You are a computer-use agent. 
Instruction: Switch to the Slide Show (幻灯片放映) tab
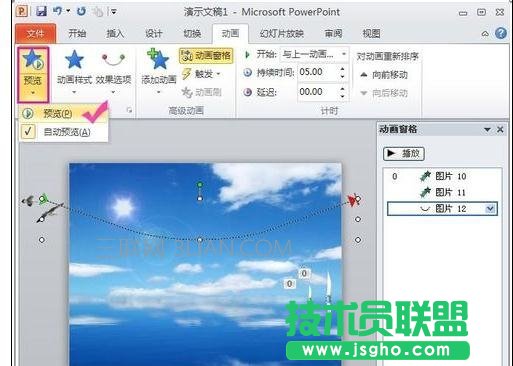pyautogui.click(x=281, y=34)
